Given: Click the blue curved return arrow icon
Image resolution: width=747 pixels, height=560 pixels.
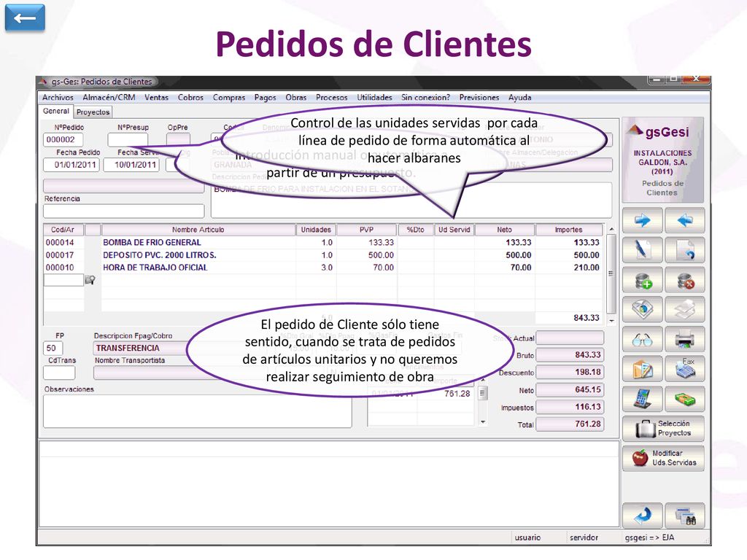Looking at the screenshot, I should pyautogui.click(x=642, y=516).
